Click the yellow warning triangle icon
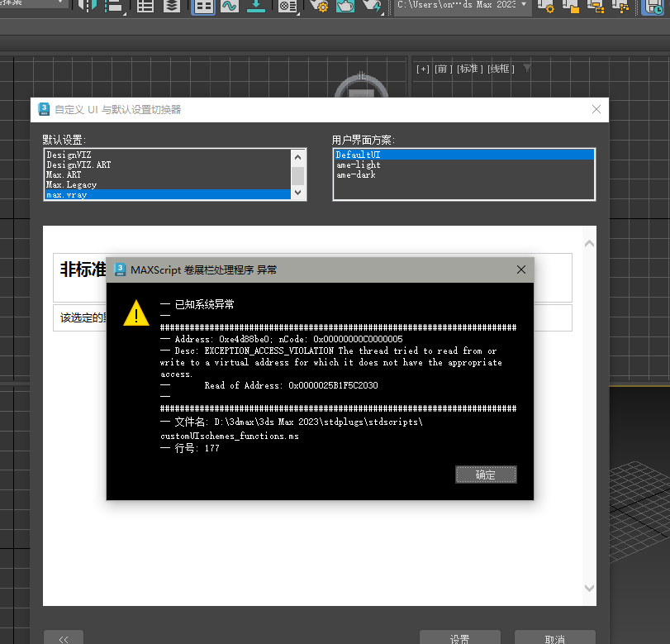Screen dimensions: 670x644 point(135,313)
